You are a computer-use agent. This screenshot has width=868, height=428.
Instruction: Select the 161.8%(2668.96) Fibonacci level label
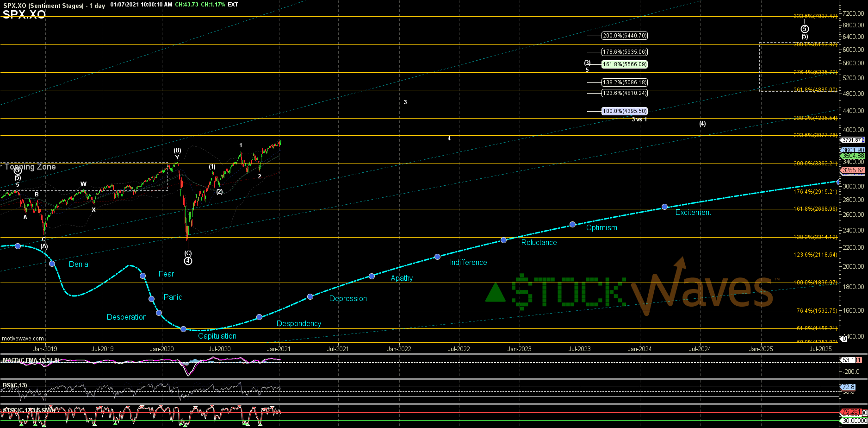point(815,209)
